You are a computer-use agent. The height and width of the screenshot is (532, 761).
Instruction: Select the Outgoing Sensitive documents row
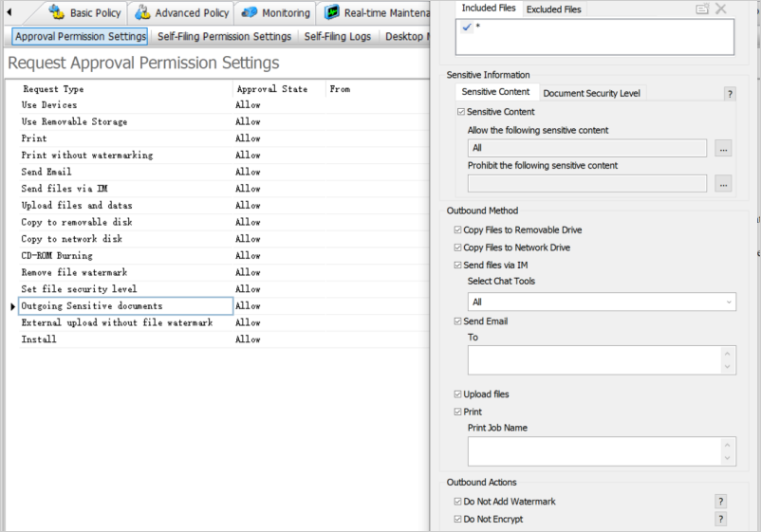223,306
